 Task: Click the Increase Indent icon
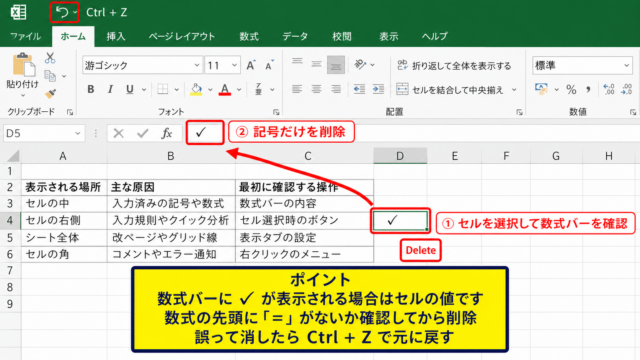coord(378,89)
